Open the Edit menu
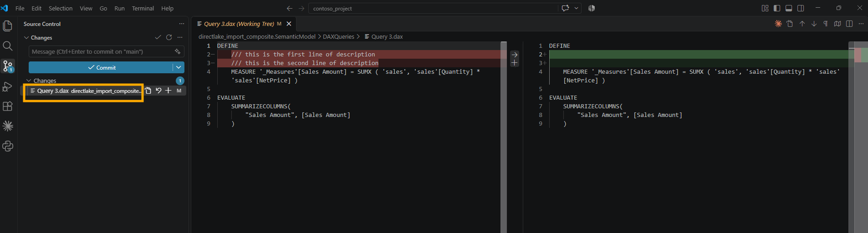 [36, 8]
